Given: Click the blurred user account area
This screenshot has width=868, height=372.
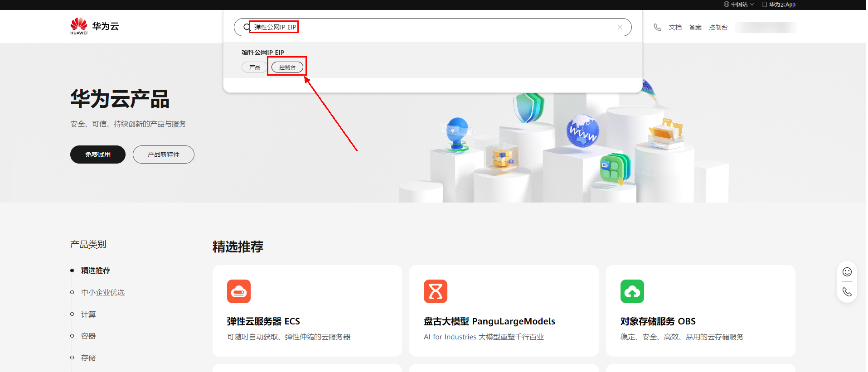Looking at the screenshot, I should (766, 27).
